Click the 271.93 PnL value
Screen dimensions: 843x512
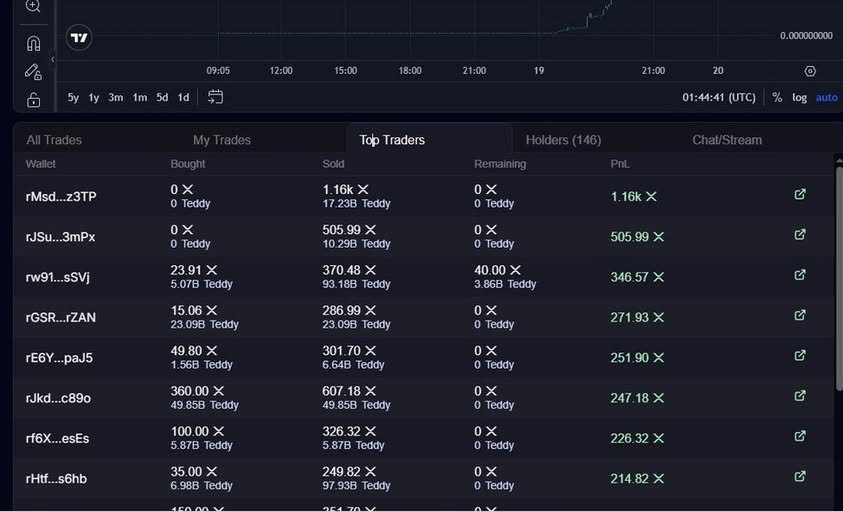coord(637,318)
